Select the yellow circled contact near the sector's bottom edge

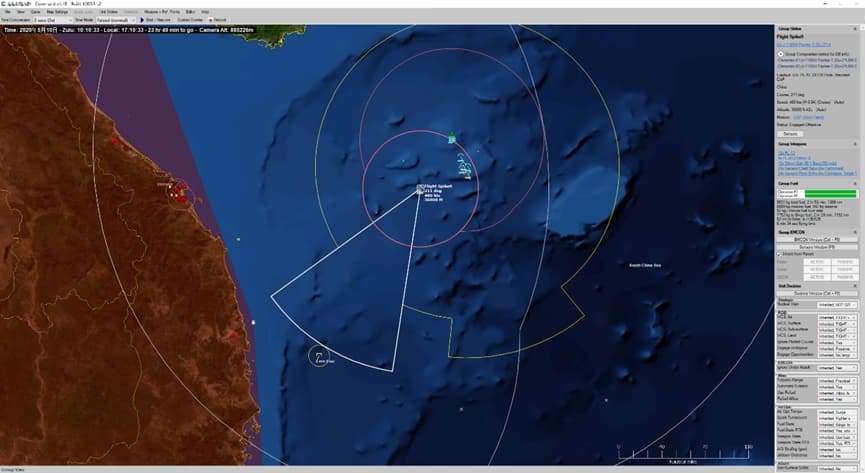point(319,356)
